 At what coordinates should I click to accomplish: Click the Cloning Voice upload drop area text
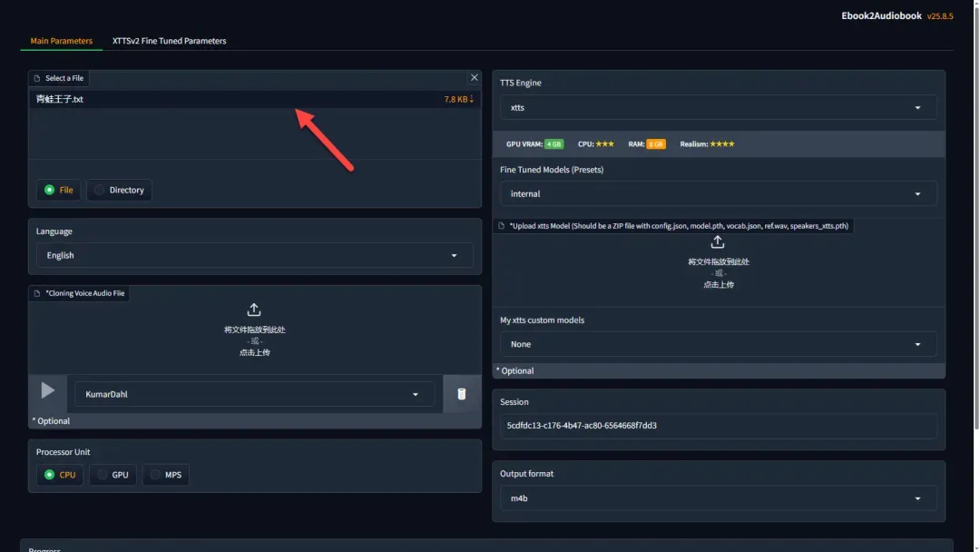pyautogui.click(x=254, y=340)
